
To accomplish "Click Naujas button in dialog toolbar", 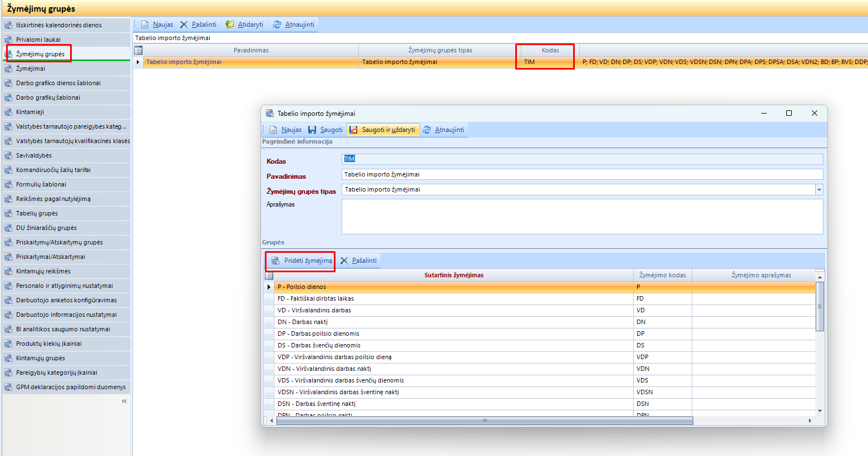I will (285, 130).
